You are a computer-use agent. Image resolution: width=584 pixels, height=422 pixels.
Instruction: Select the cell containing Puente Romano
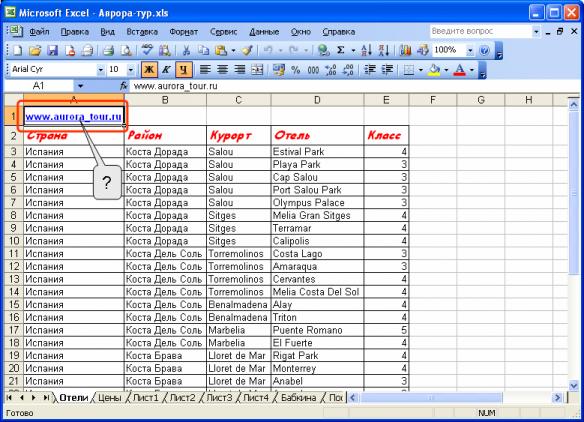[317, 330]
